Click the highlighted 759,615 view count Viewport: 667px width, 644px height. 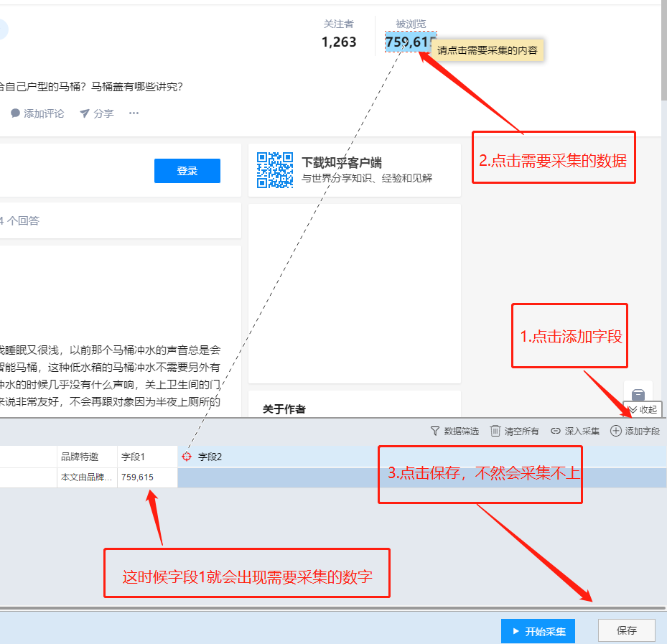[408, 42]
